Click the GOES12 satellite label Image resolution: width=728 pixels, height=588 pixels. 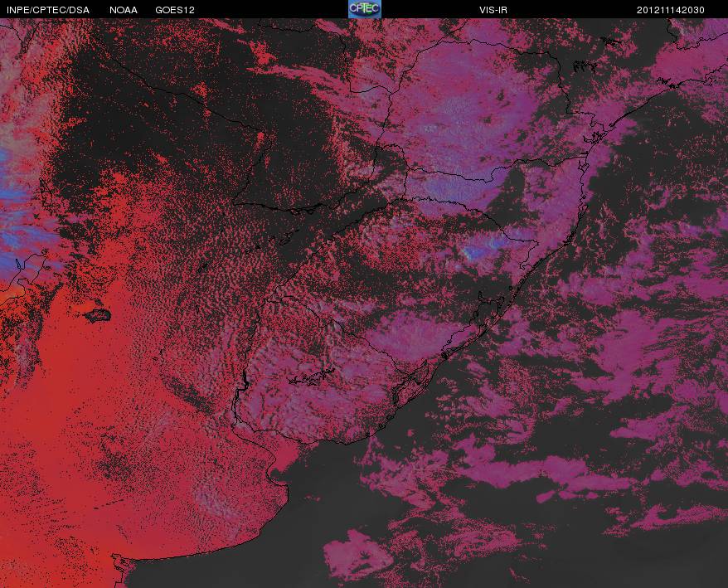(x=175, y=10)
